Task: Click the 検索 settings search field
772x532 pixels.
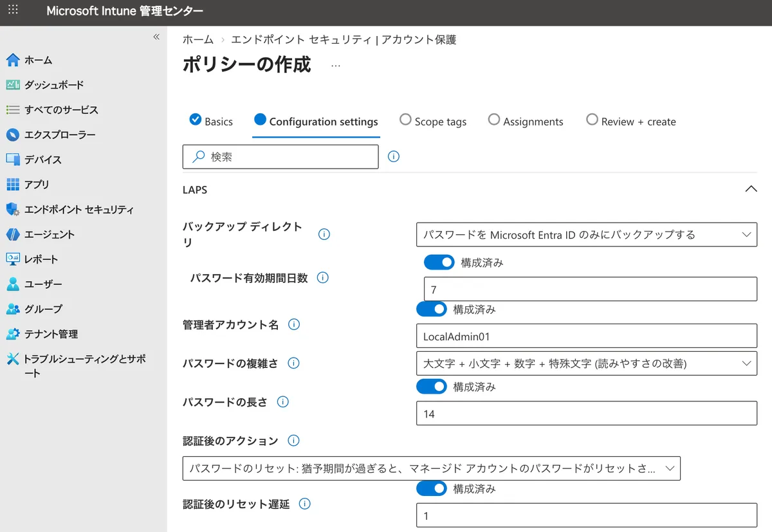Action: [x=280, y=157]
